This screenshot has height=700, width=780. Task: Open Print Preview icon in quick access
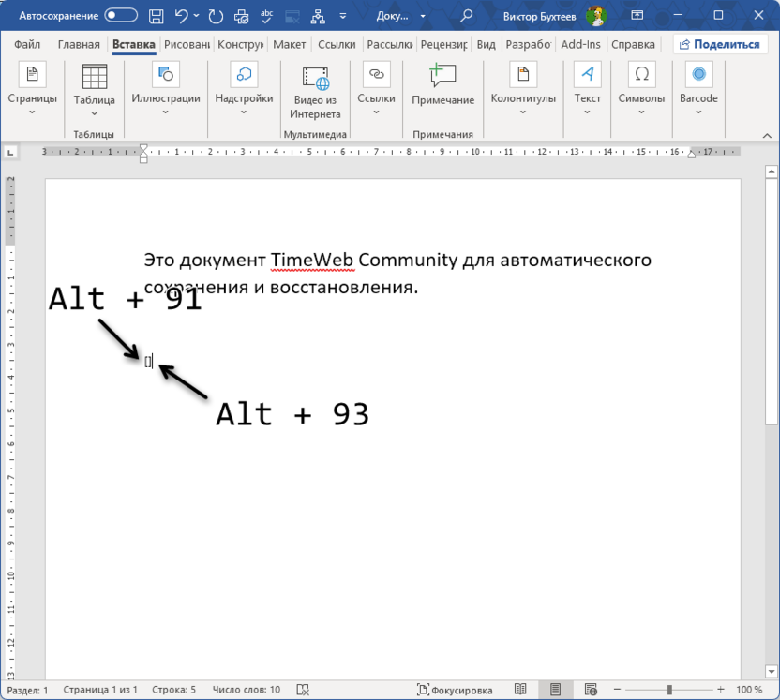[241, 16]
